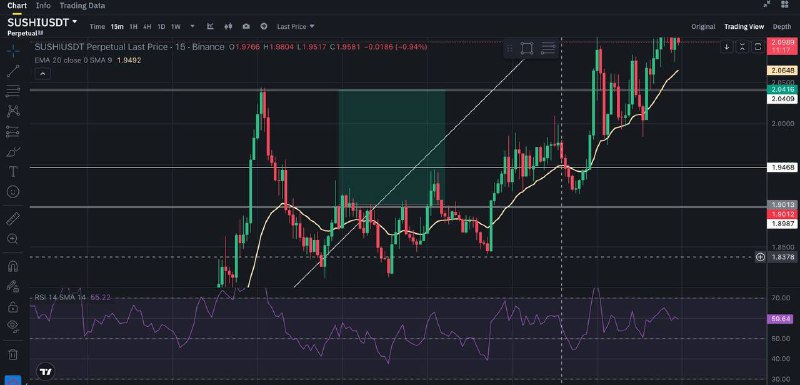This screenshot has height=385, width=800.
Task: Open the technical indicators icon in toolbar
Action: pyautogui.click(x=210, y=26)
